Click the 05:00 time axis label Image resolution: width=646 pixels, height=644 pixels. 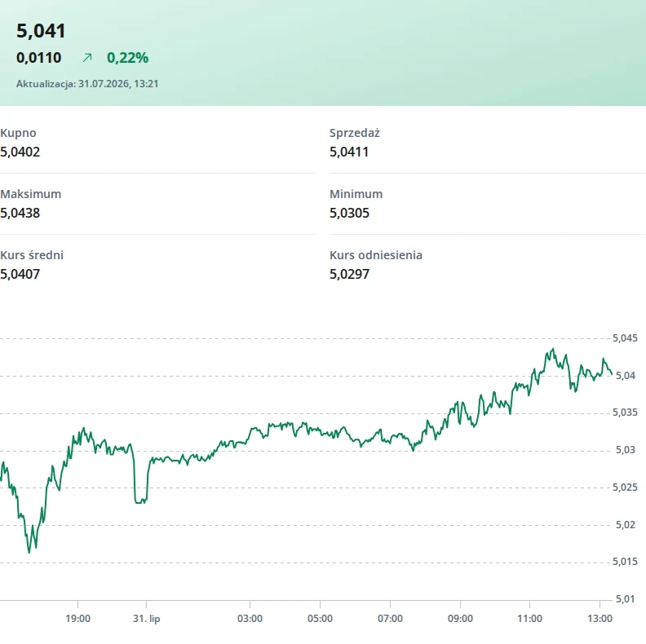tap(320, 619)
